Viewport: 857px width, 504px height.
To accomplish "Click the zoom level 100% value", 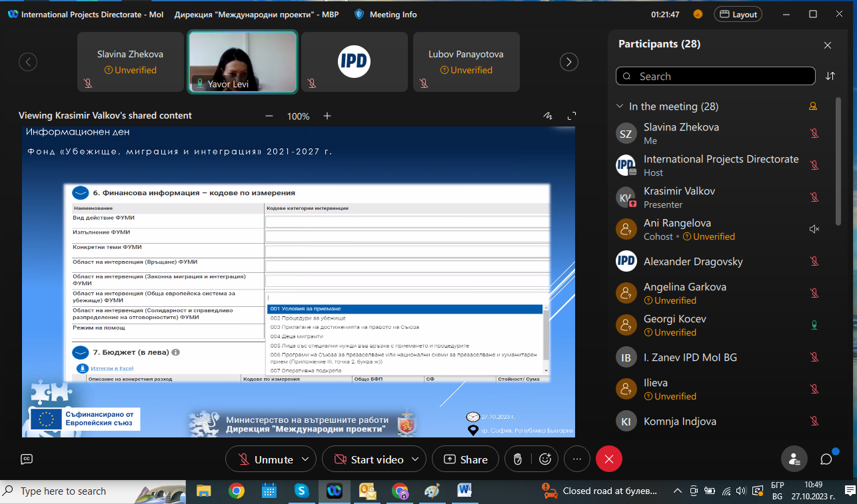I will 298,116.
